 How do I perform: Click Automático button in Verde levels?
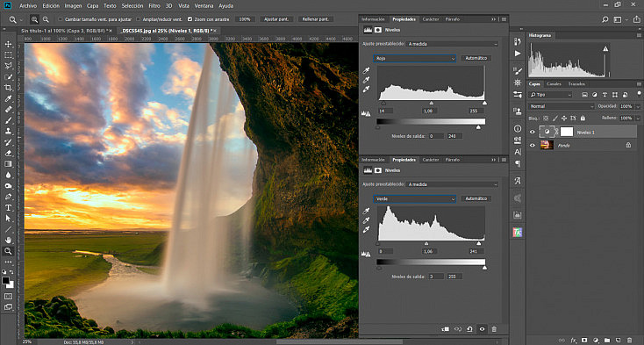476,198
